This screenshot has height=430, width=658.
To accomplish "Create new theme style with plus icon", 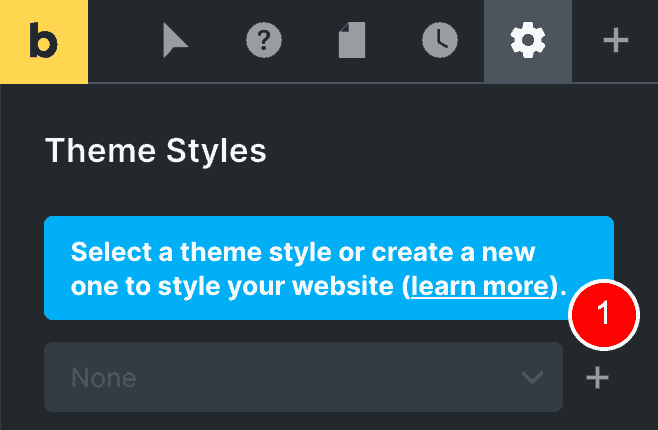I will (597, 377).
